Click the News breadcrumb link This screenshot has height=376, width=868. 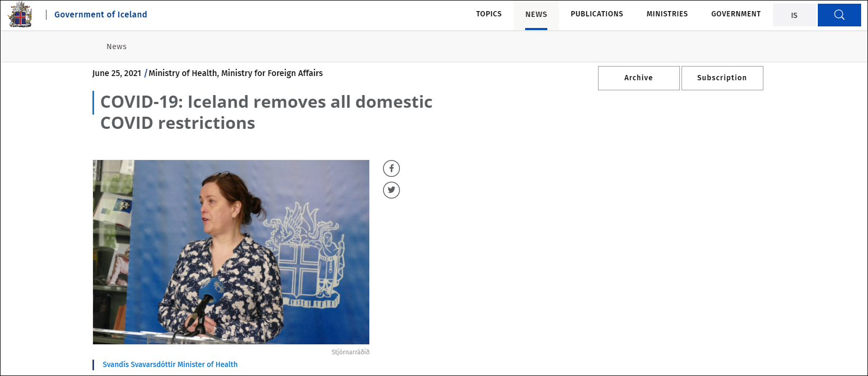pos(117,46)
